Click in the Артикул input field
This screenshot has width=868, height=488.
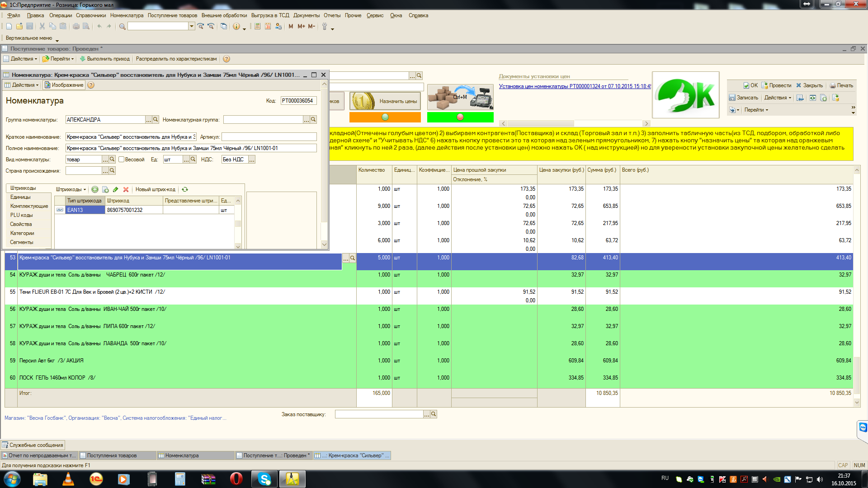[x=269, y=137]
